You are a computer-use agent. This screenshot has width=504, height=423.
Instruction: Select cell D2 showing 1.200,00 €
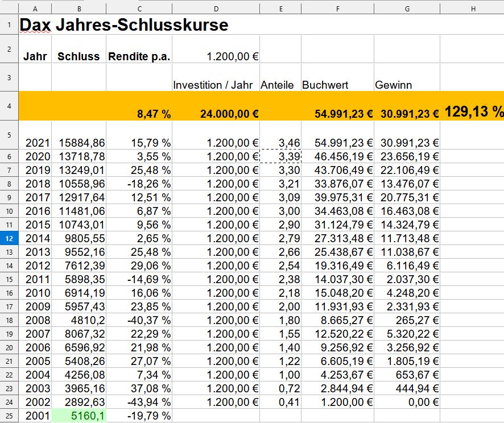pos(216,49)
